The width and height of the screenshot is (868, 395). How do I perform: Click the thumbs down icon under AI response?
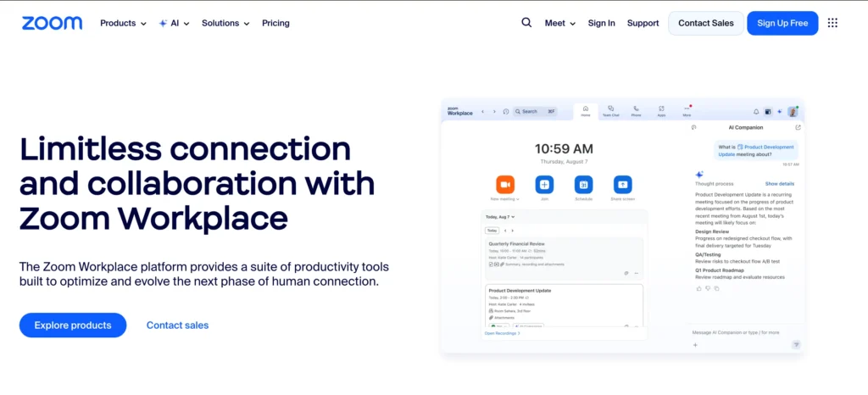pyautogui.click(x=708, y=288)
